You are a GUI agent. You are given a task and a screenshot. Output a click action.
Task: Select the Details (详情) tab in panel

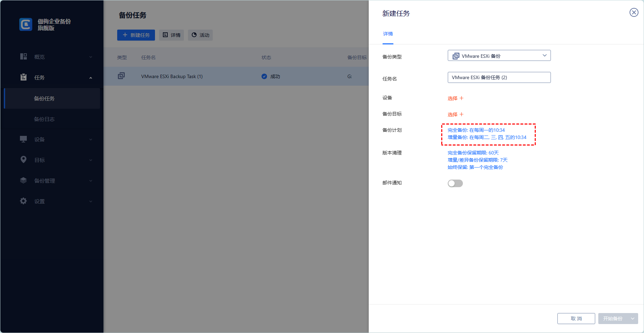tap(388, 34)
